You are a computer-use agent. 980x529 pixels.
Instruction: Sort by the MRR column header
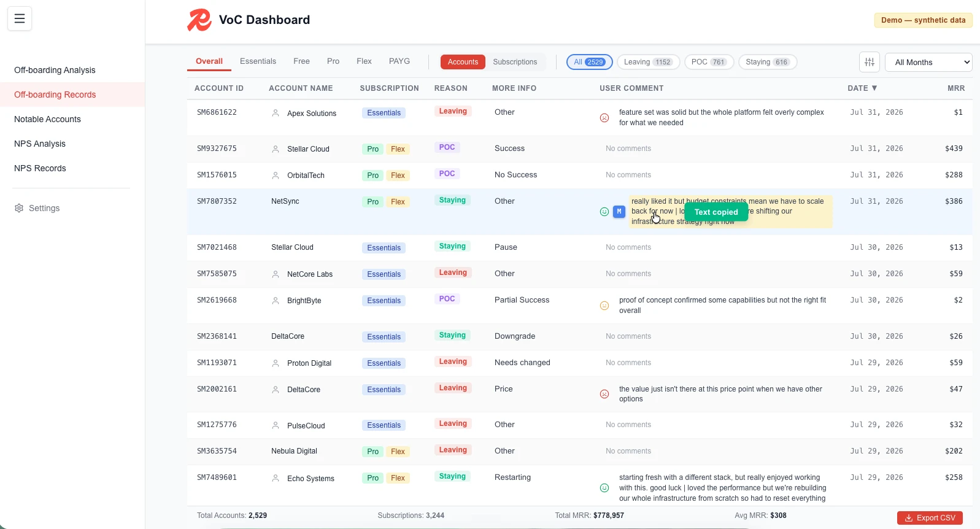pos(956,88)
